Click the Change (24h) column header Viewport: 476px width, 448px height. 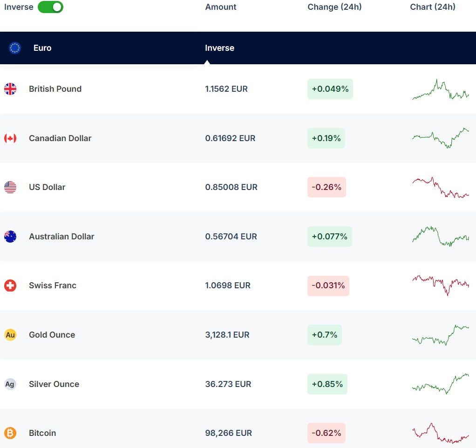pos(334,7)
